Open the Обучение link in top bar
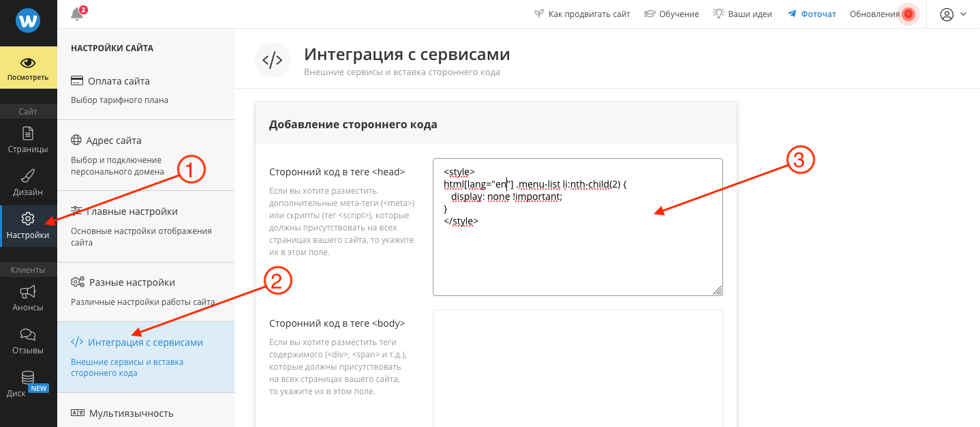The image size is (980, 427). click(x=678, y=13)
